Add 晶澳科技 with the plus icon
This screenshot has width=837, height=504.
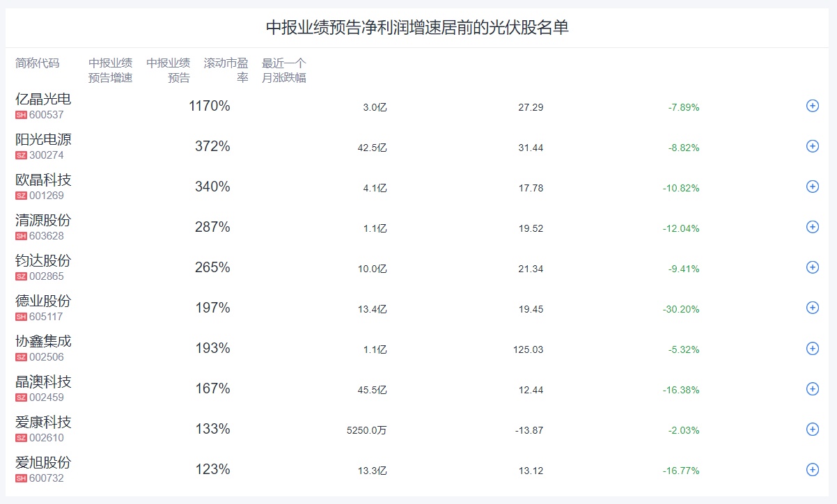(x=812, y=388)
